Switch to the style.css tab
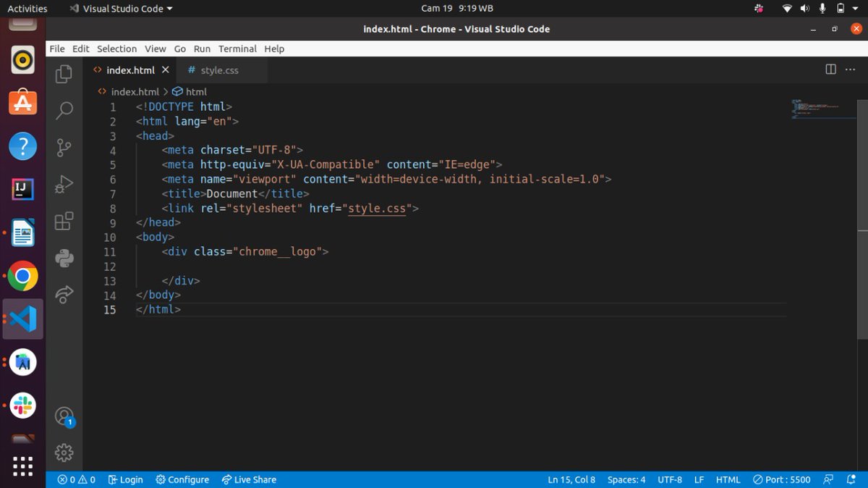 click(x=220, y=70)
